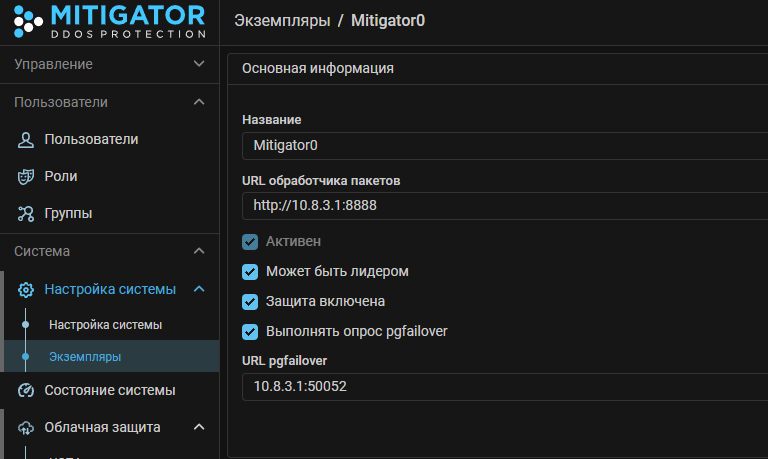
Task: Uncheck Может быть лидером checkbox
Action: (250, 272)
